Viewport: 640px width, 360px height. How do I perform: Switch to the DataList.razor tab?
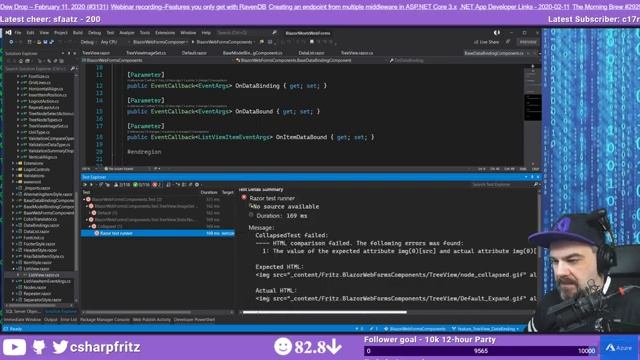(x=311, y=53)
